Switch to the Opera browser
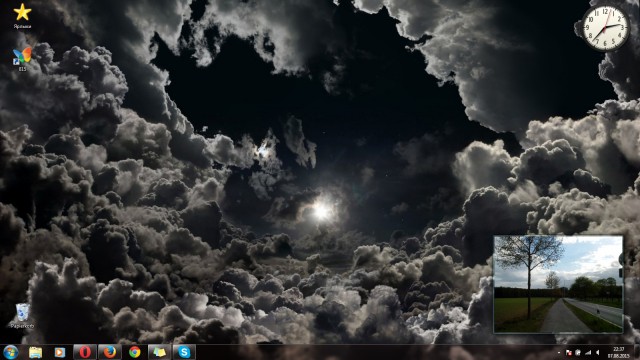Viewport: 640px width, 360px height. click(x=85, y=352)
